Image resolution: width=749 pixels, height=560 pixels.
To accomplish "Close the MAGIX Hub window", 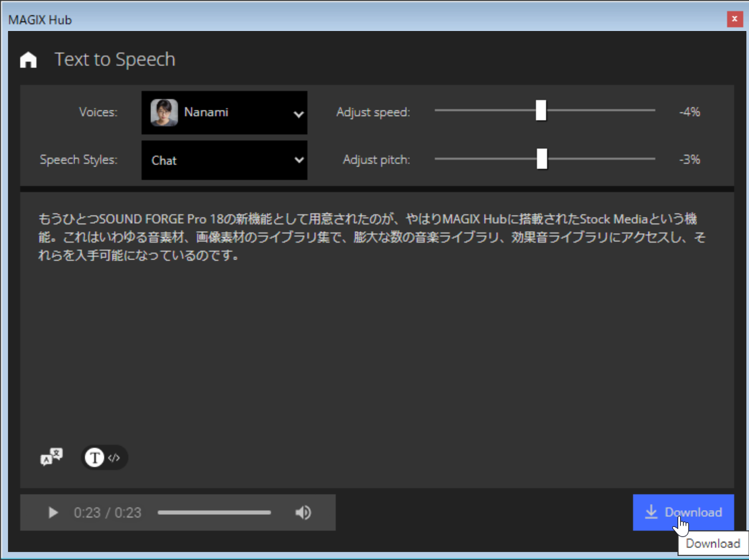I will pyautogui.click(x=734, y=19).
